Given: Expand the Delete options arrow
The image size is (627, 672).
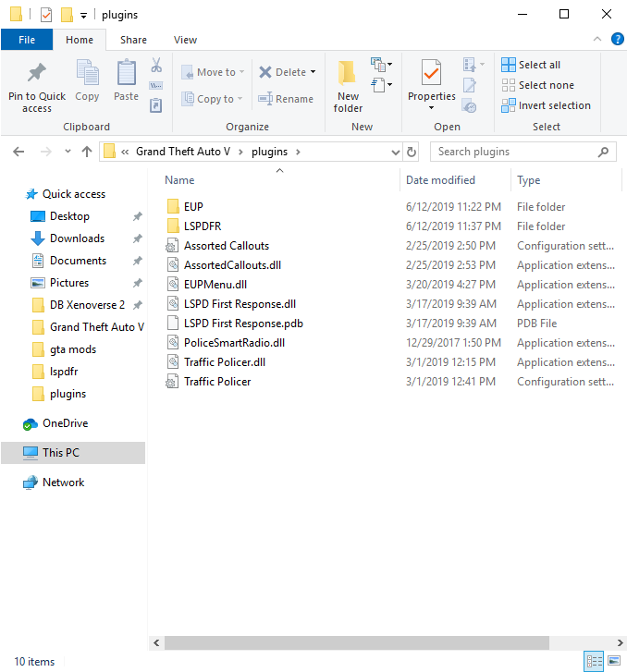Looking at the screenshot, I should tap(313, 72).
